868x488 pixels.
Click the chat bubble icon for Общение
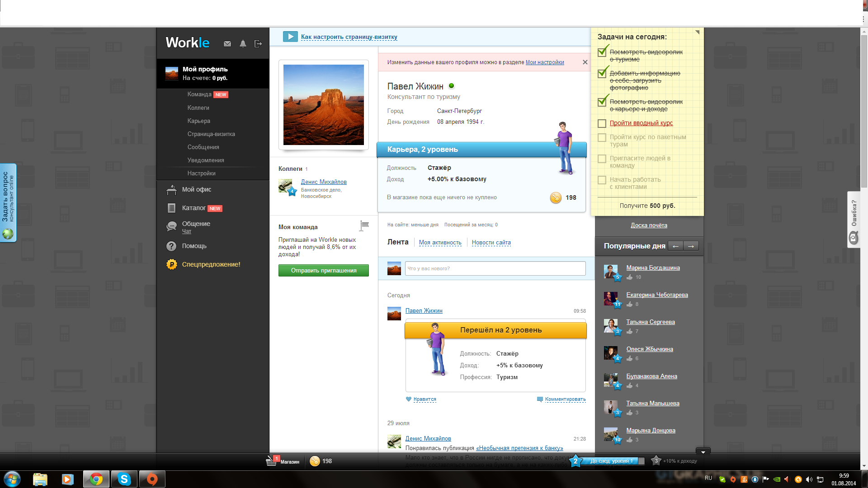(171, 226)
